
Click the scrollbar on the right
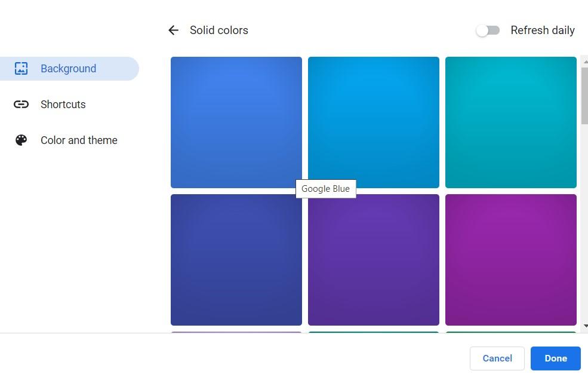(584, 96)
